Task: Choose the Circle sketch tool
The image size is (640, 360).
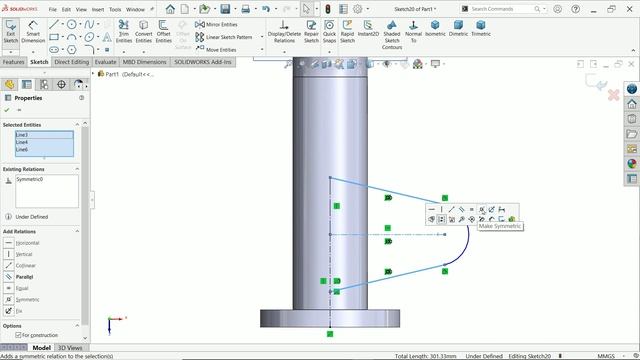Action: 71,24
